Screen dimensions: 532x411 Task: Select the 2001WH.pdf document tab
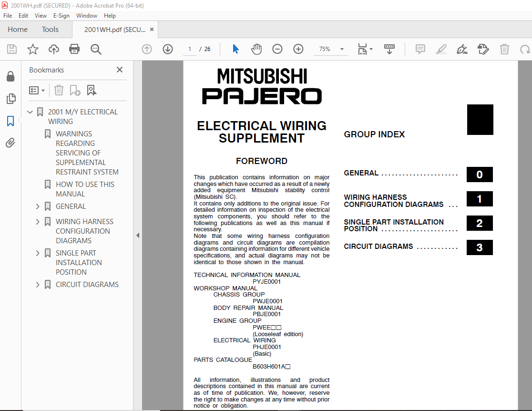(x=115, y=30)
